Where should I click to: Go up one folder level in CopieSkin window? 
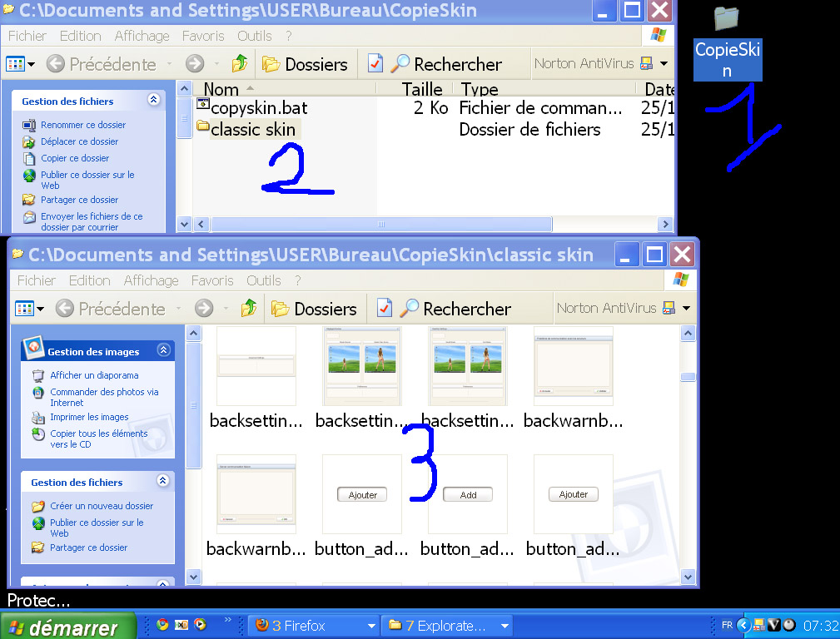[240, 64]
